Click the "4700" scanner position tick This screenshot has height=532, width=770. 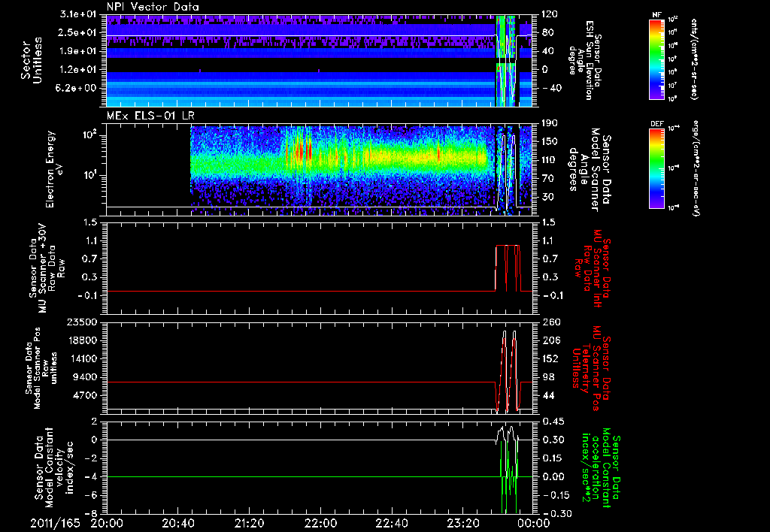(x=86, y=395)
